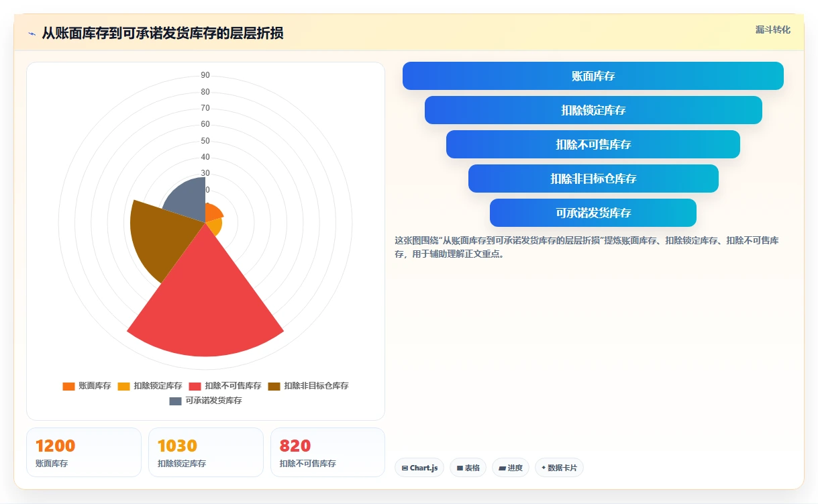Click the 可承诺发货库存 legend label
Screen dimensions: 818x504
213,401
